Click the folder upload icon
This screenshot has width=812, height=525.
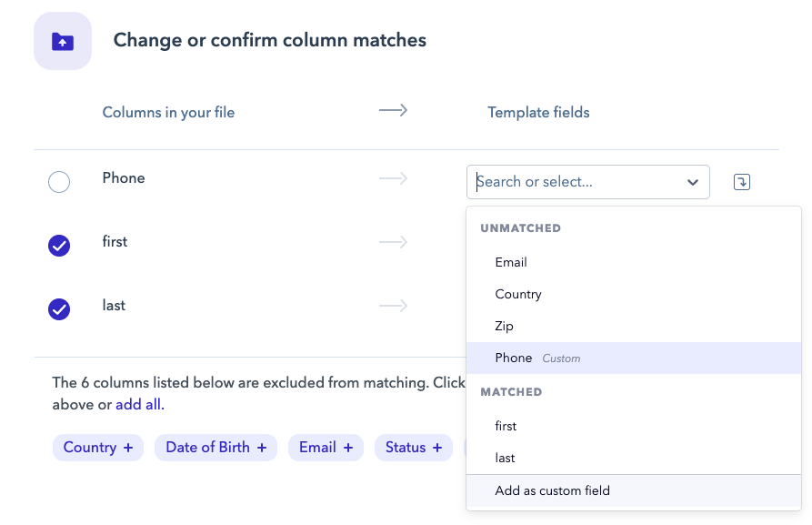tap(62, 41)
